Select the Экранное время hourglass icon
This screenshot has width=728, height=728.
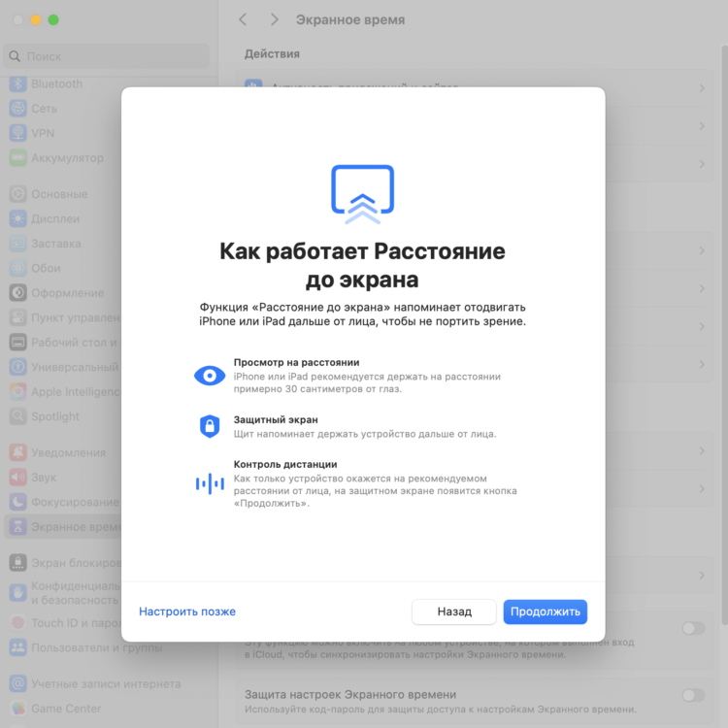click(18, 526)
